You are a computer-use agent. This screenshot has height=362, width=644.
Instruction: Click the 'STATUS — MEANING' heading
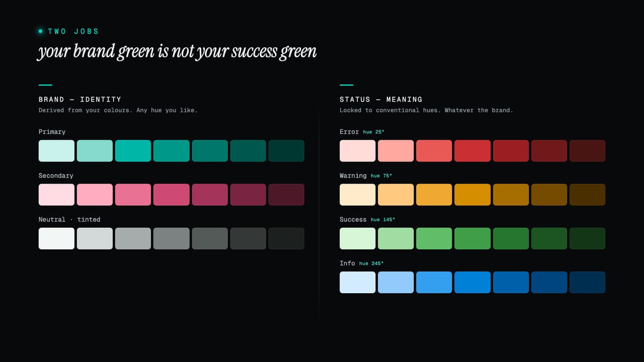[x=381, y=100]
